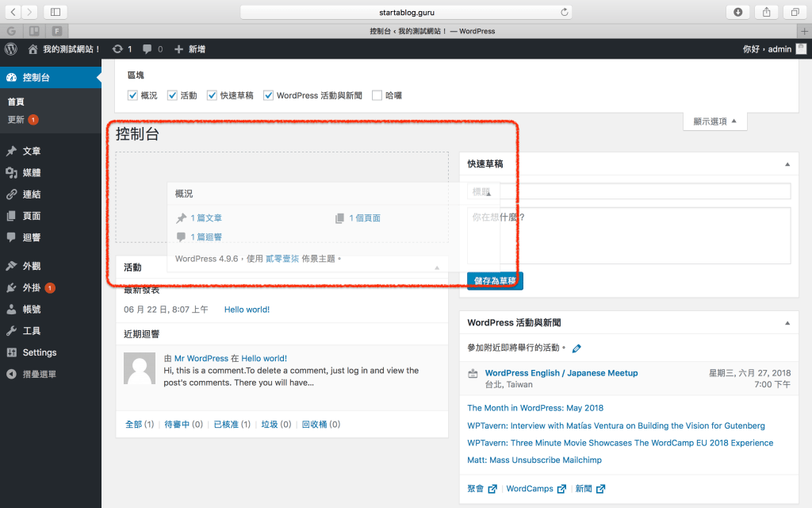Open the Hello world! post link

coord(247,310)
